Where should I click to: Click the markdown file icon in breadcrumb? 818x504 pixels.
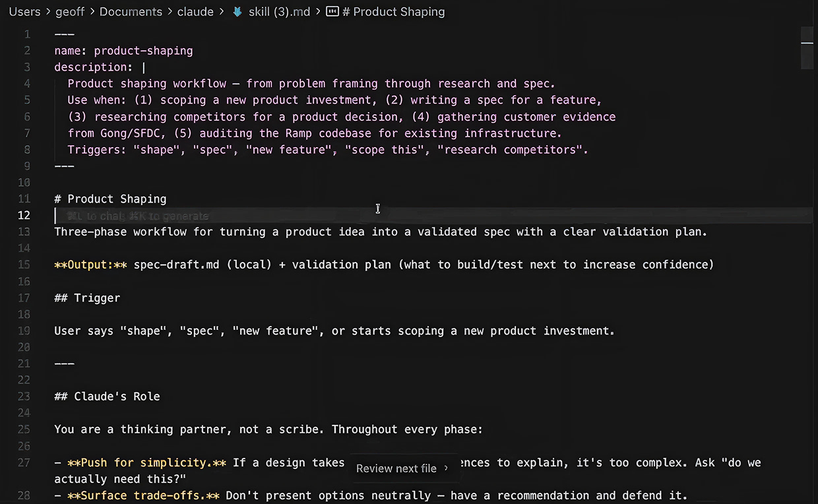point(237,12)
